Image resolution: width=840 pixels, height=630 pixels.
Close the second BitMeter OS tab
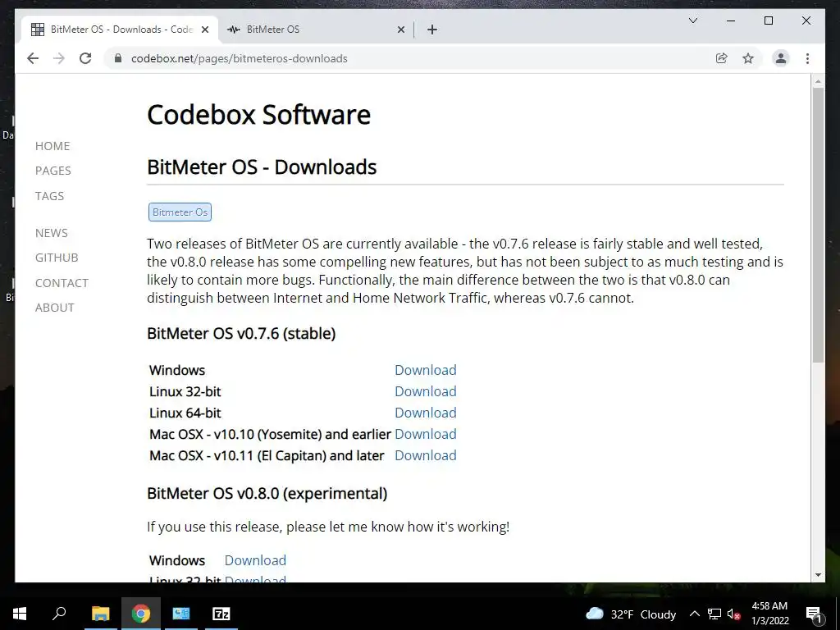(x=400, y=30)
